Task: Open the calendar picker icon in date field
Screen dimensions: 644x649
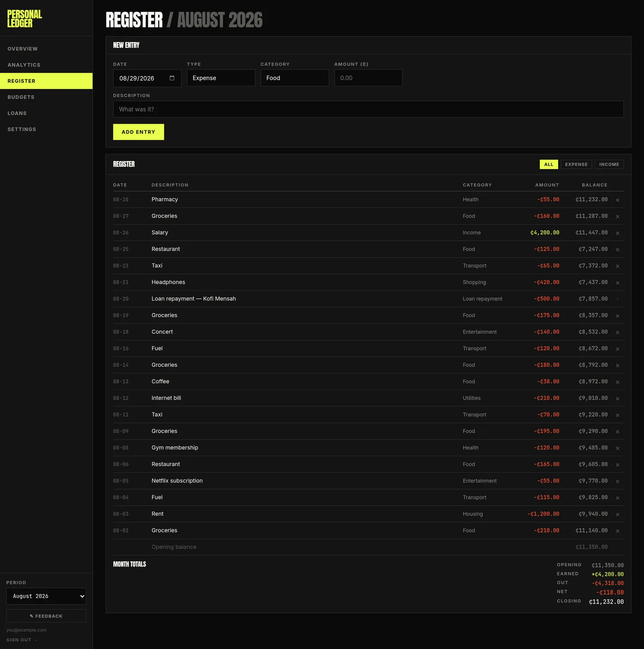Action: [172, 78]
